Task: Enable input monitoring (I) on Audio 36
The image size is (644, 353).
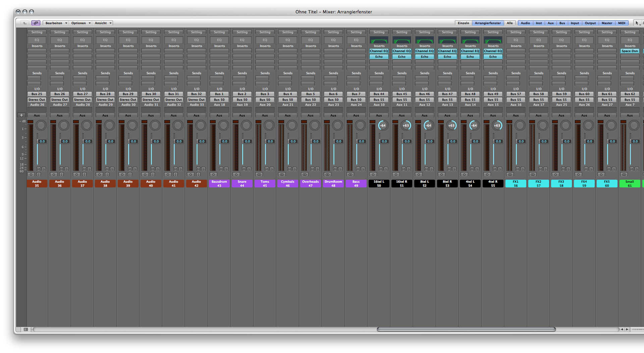Action: tap(62, 175)
